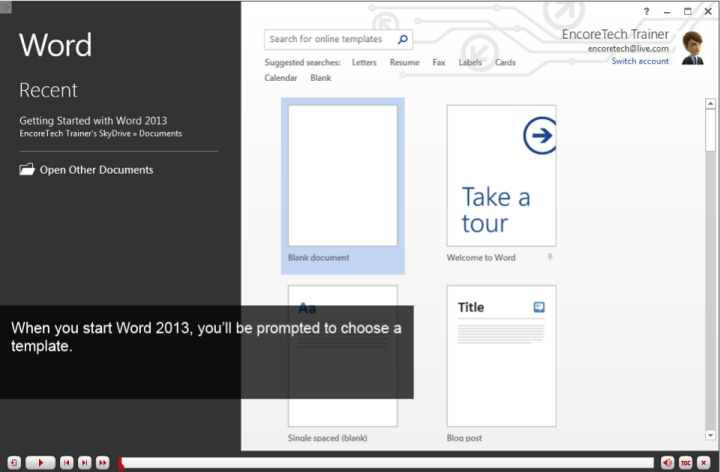This screenshot has height=472, width=720.
Task: Open the Help question mark icon
Action: tap(647, 11)
